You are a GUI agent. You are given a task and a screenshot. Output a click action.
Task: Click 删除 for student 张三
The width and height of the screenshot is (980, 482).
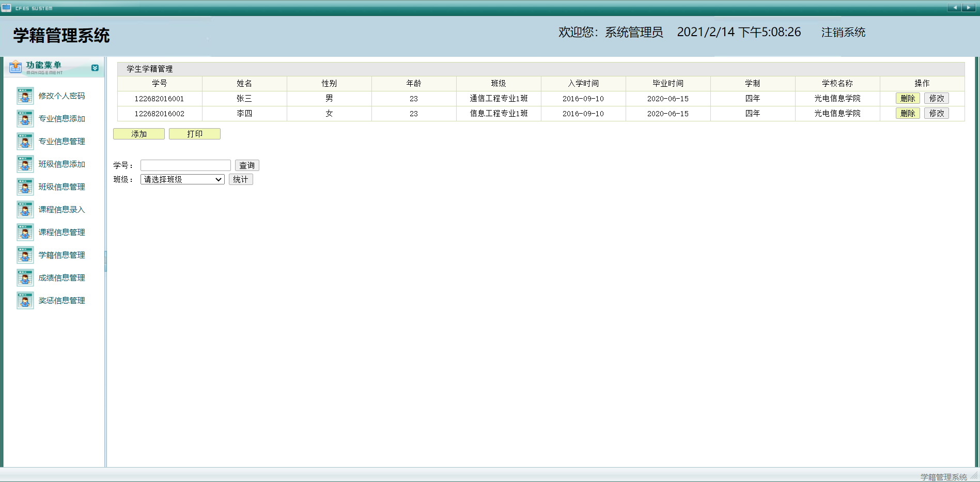[908, 98]
